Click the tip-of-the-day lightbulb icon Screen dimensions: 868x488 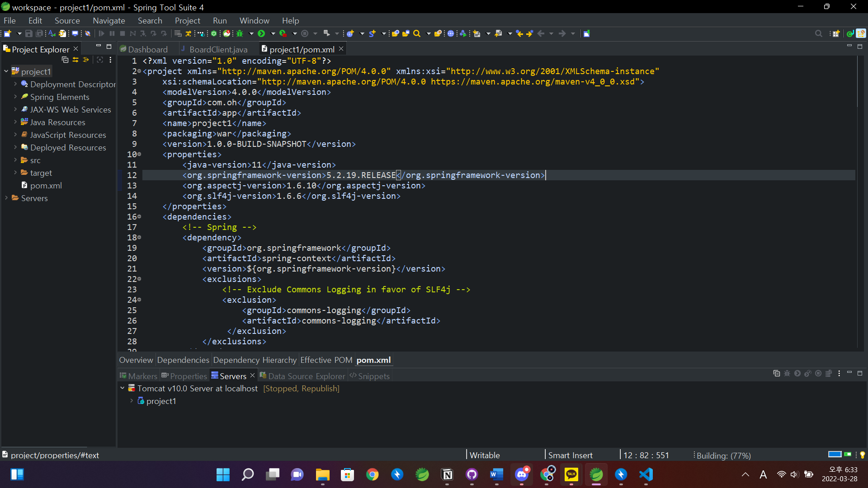coord(862,455)
